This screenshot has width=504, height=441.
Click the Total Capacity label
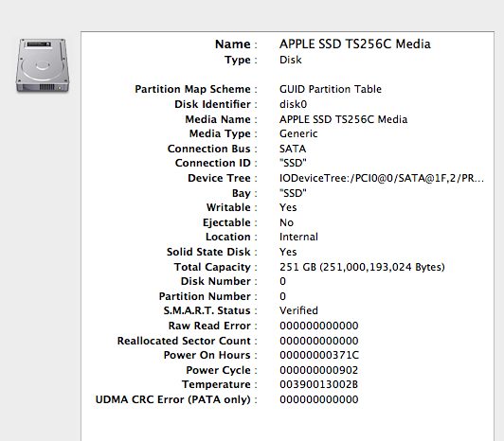pyautogui.click(x=212, y=267)
